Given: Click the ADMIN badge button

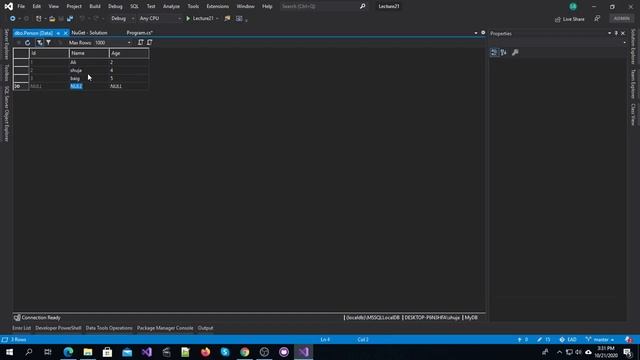Looking at the screenshot, I should point(622,18).
